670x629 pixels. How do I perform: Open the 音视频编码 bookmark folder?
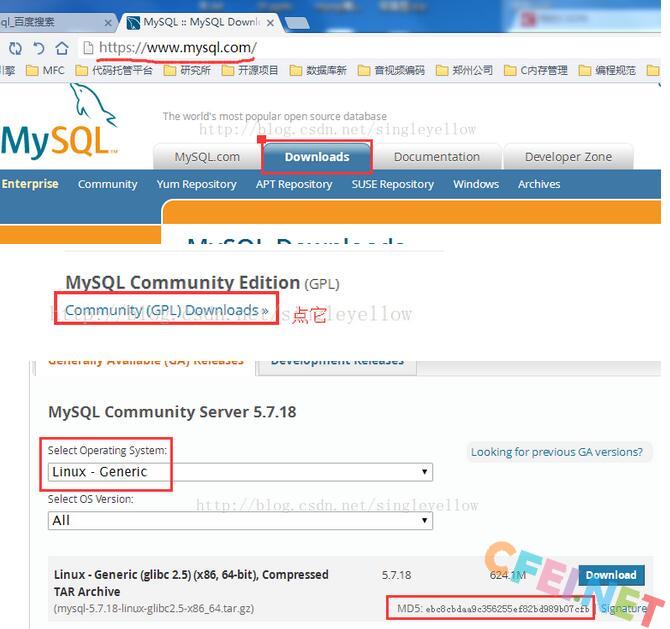(x=391, y=70)
